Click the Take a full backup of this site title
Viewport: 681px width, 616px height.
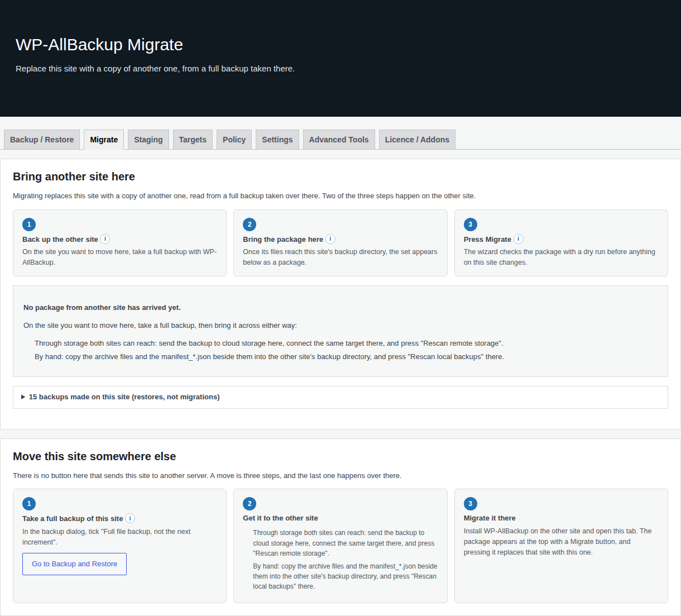pos(73,518)
